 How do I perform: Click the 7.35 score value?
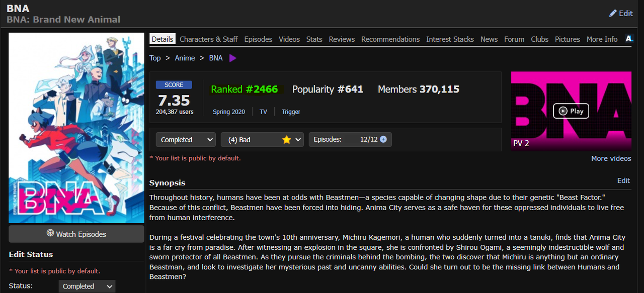click(x=174, y=100)
